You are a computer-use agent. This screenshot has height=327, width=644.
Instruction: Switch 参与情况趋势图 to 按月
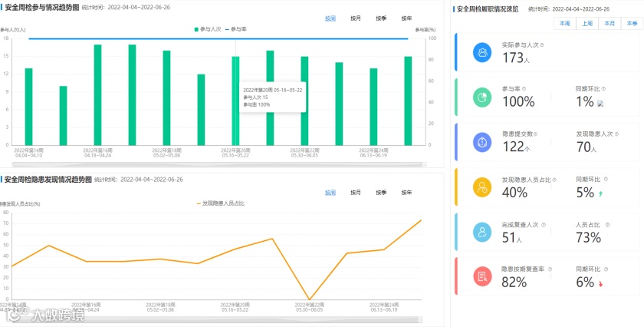click(356, 18)
